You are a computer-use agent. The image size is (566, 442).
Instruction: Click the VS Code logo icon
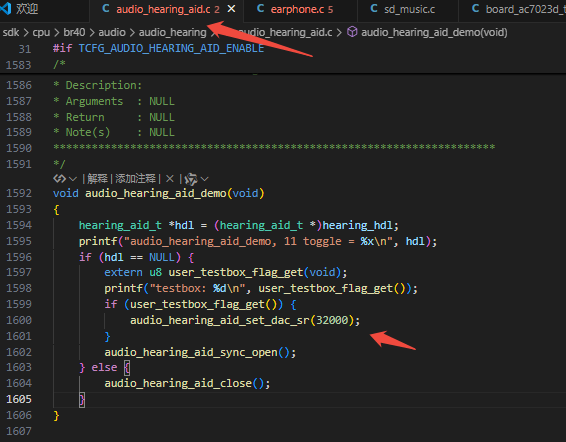tap(6, 8)
